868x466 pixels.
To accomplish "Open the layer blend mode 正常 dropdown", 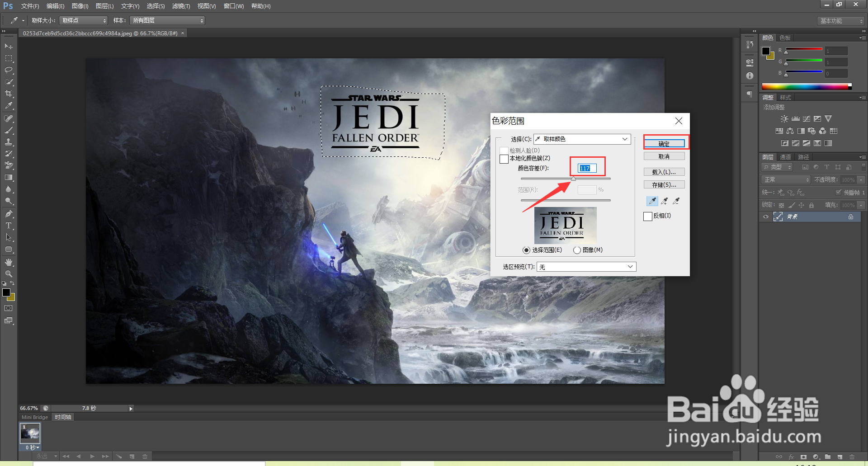I will pos(786,180).
